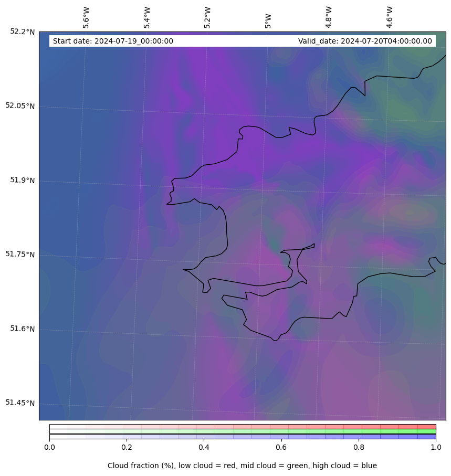The width and height of the screenshot is (451, 476).
Task: Click the green mid cloud colorbar
Action: (243, 431)
